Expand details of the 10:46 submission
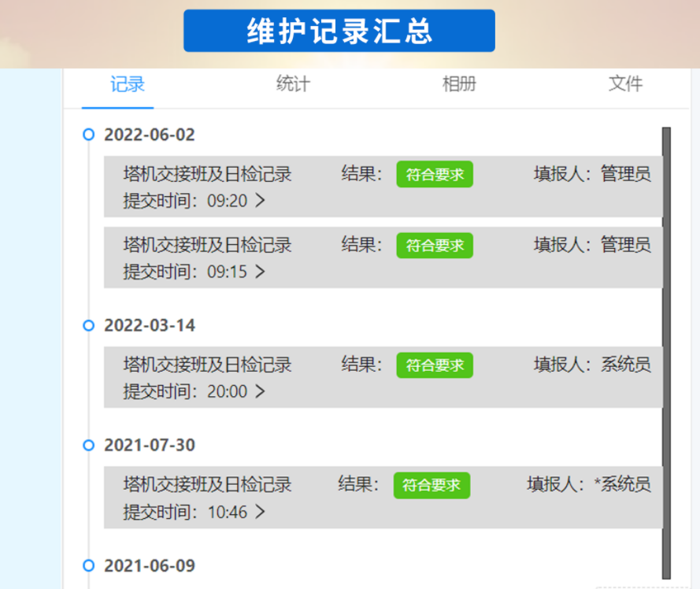700x589 pixels. pyautogui.click(x=262, y=512)
